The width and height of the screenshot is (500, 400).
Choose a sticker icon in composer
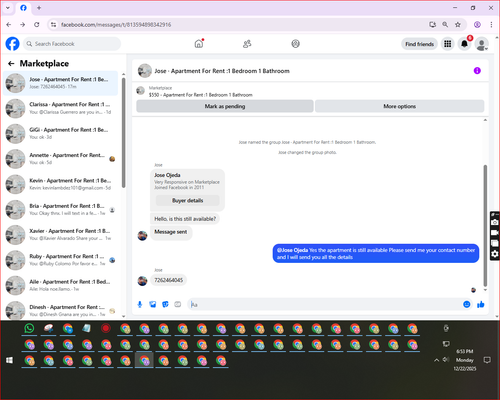[x=165, y=304]
